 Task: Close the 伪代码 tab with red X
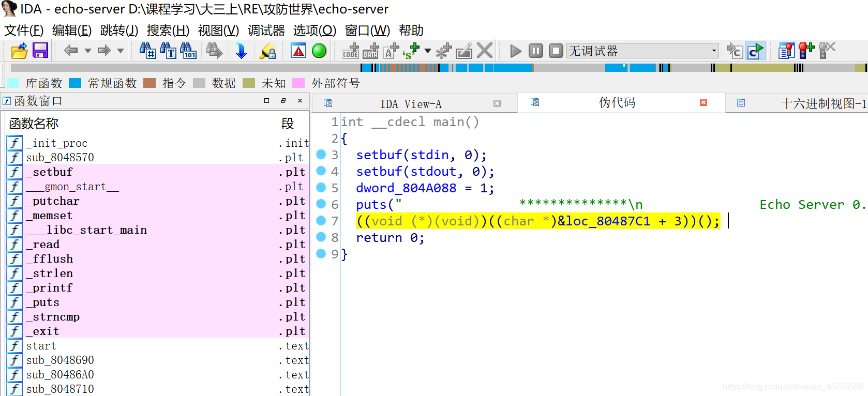click(704, 102)
